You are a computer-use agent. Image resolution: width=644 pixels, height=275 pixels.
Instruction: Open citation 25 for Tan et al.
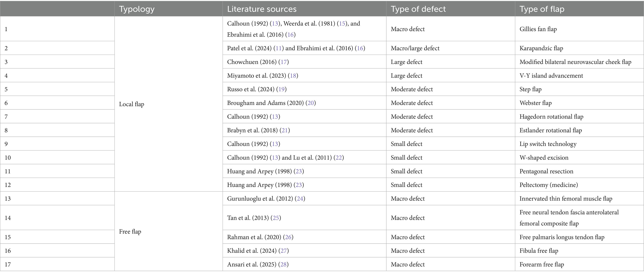point(276,218)
